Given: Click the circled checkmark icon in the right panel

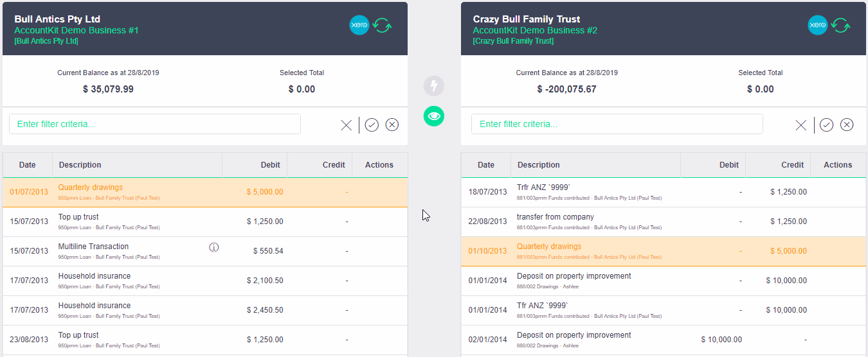Looking at the screenshot, I should pyautogui.click(x=826, y=125).
